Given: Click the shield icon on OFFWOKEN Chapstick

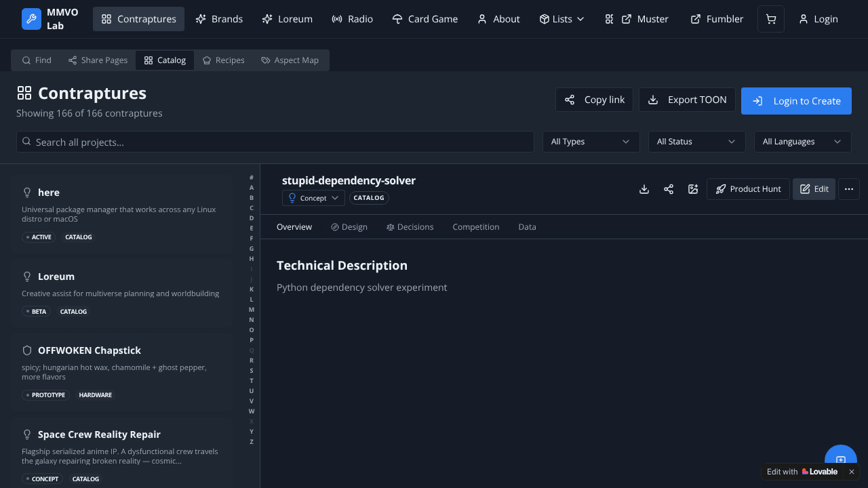Looking at the screenshot, I should (28, 350).
